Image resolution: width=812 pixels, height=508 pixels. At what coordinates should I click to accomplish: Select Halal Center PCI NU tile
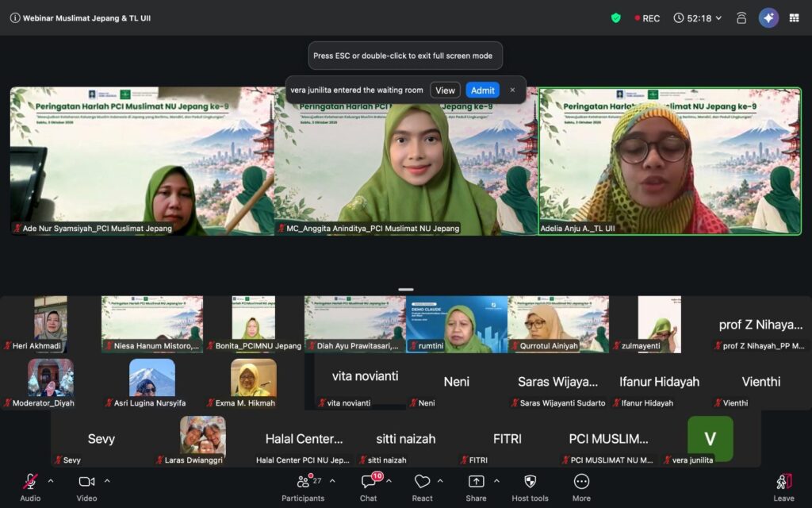click(304, 439)
